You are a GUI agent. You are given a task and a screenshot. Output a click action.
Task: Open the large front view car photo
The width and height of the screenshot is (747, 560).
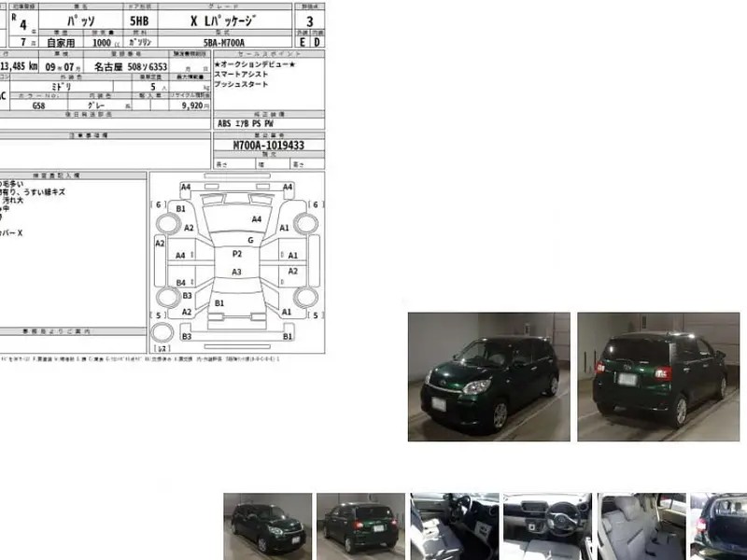(x=488, y=376)
